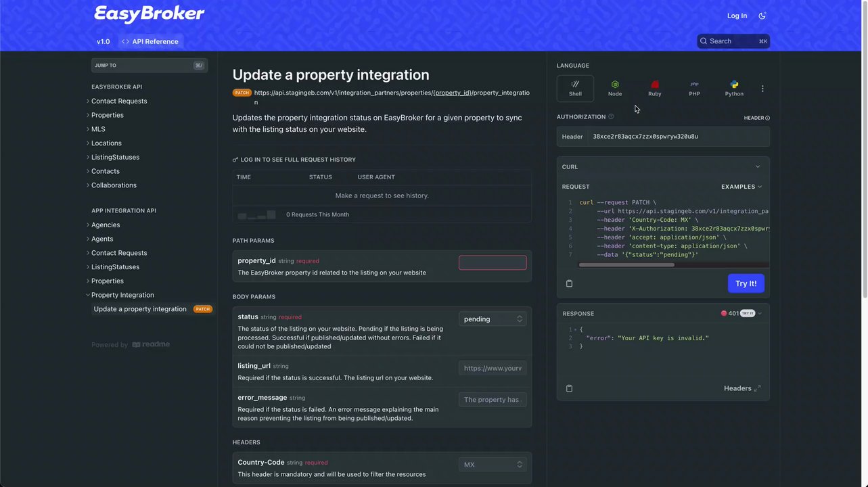Viewport: 868px width, 487px height.
Task: Click the Authorization help question icon
Action: pyautogui.click(x=611, y=117)
